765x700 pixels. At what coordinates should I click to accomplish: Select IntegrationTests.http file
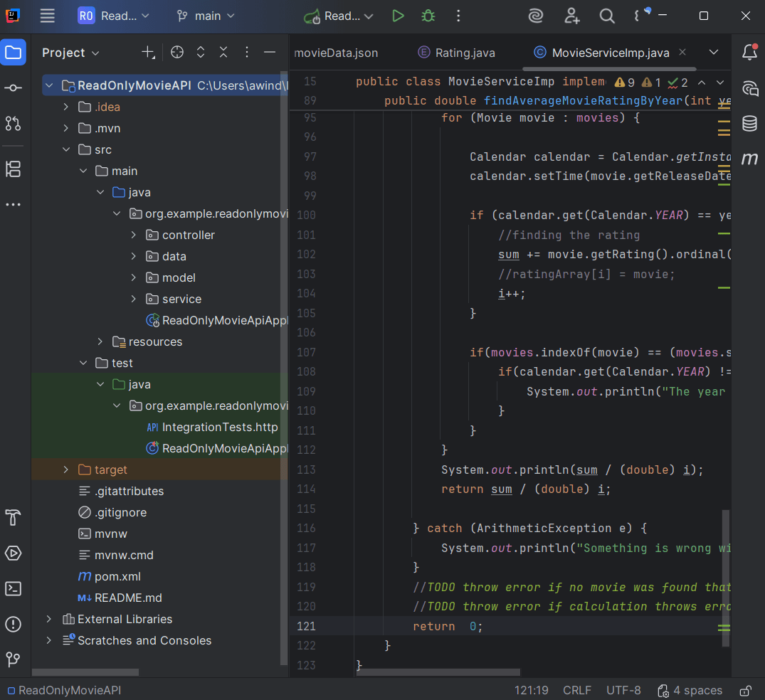pos(212,428)
